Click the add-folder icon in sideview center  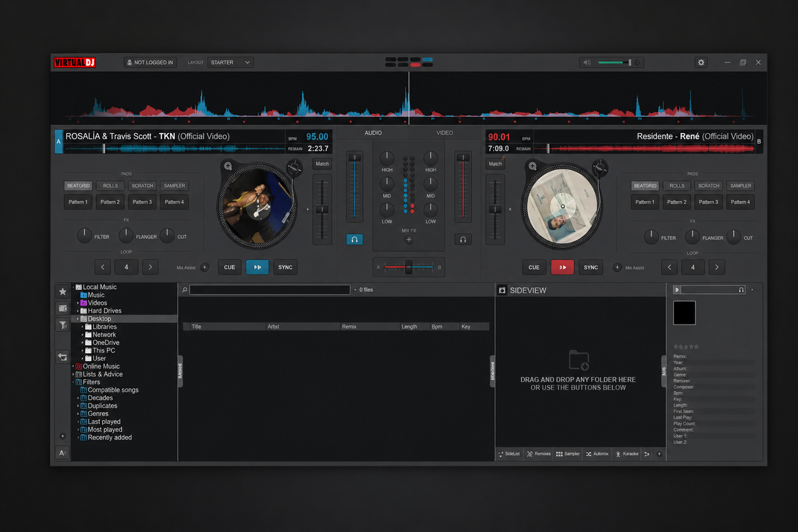pos(579,360)
